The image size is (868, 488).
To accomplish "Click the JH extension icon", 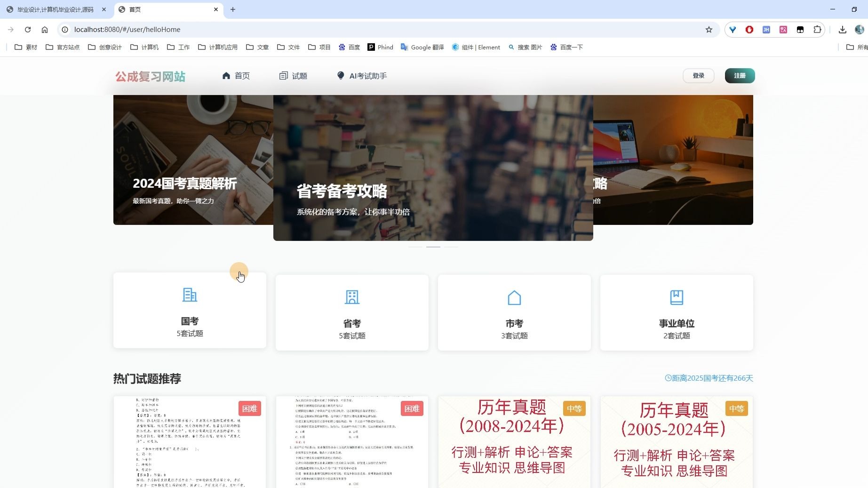I will [766, 30].
